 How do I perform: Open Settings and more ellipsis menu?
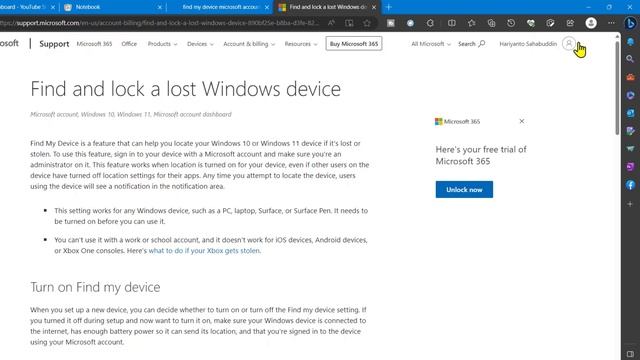[611, 23]
